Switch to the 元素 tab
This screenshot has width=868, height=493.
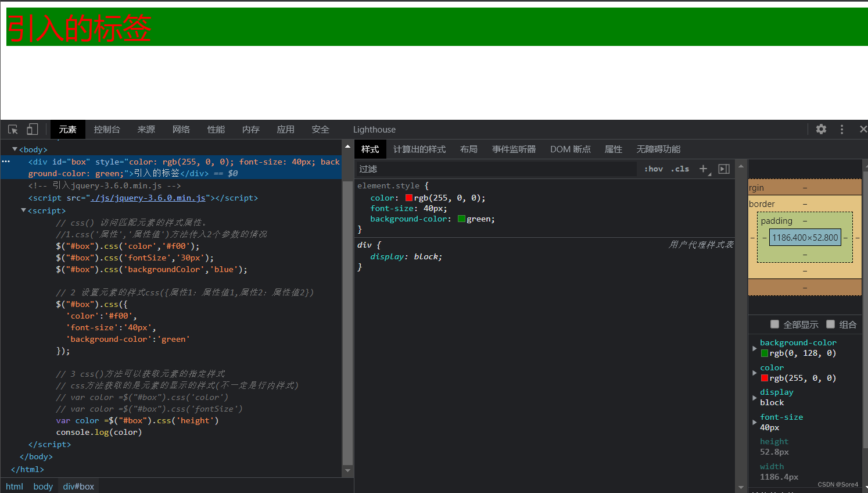point(67,130)
